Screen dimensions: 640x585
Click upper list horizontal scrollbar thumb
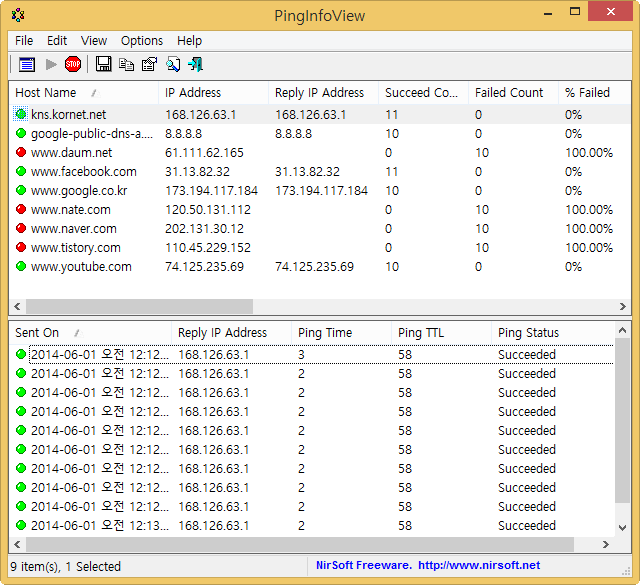pyautogui.click(x=140, y=306)
